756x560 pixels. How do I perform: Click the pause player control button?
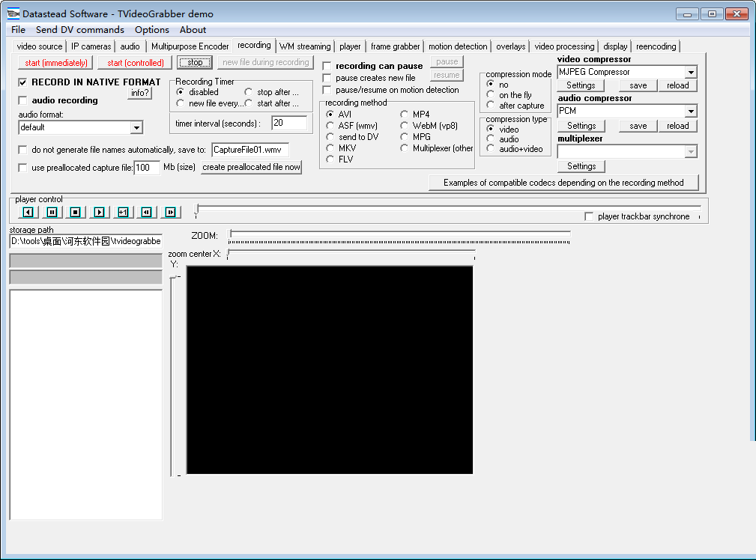coord(52,212)
